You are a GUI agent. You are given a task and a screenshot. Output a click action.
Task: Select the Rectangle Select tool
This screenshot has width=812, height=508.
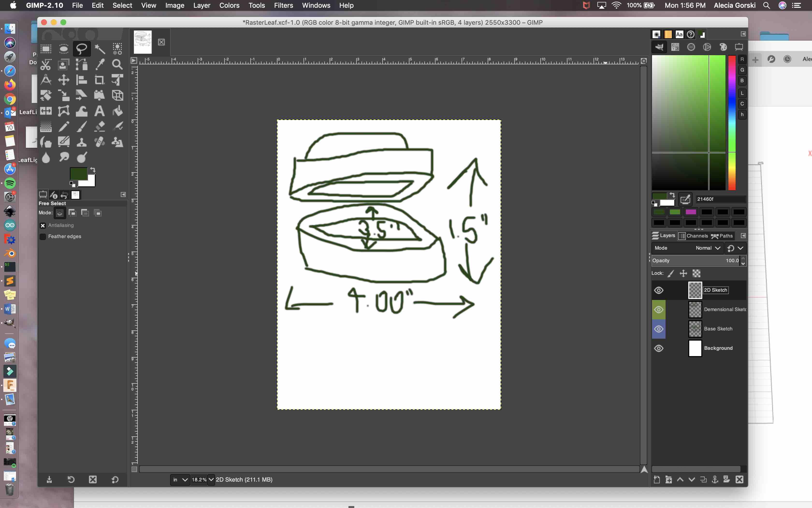tap(46, 49)
